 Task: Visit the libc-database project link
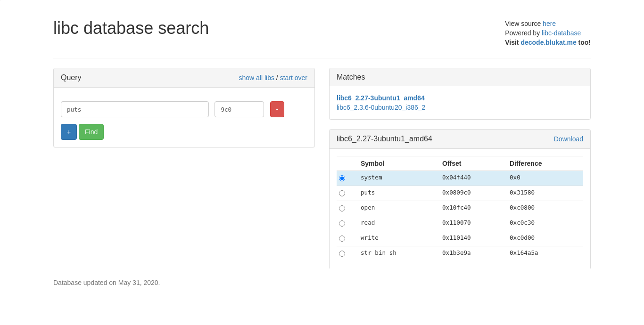pyautogui.click(x=561, y=33)
